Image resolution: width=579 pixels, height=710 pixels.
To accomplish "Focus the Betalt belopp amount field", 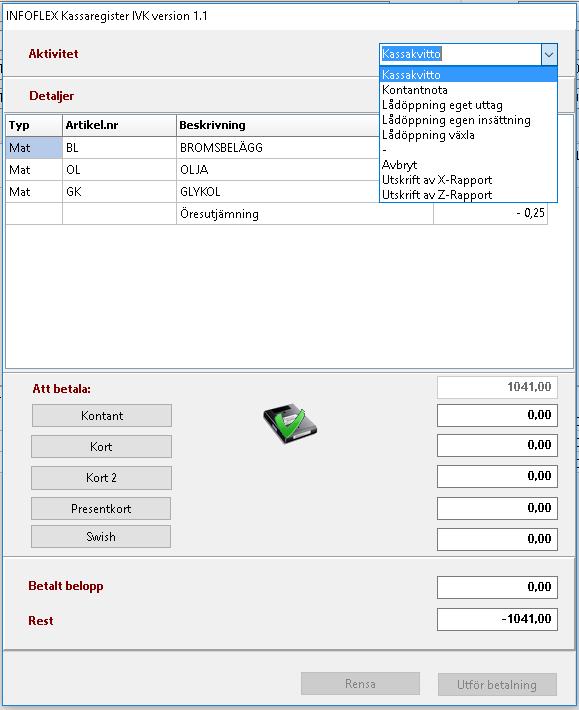I will pyautogui.click(x=497, y=587).
